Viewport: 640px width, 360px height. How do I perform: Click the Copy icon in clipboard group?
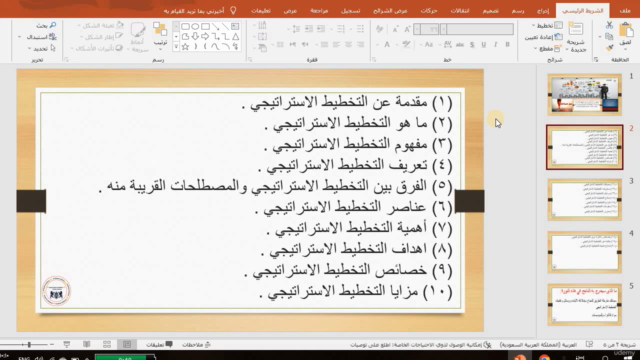[x=609, y=37]
